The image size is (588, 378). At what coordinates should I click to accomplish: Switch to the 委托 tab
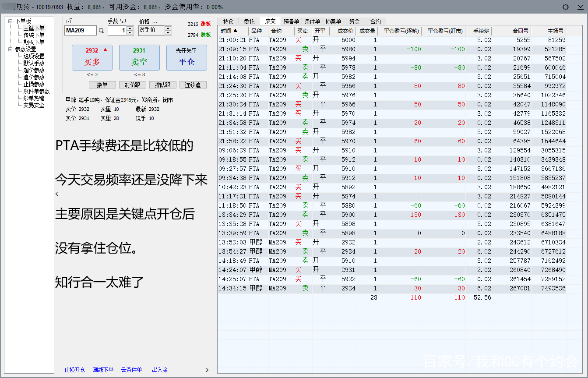tap(249, 21)
